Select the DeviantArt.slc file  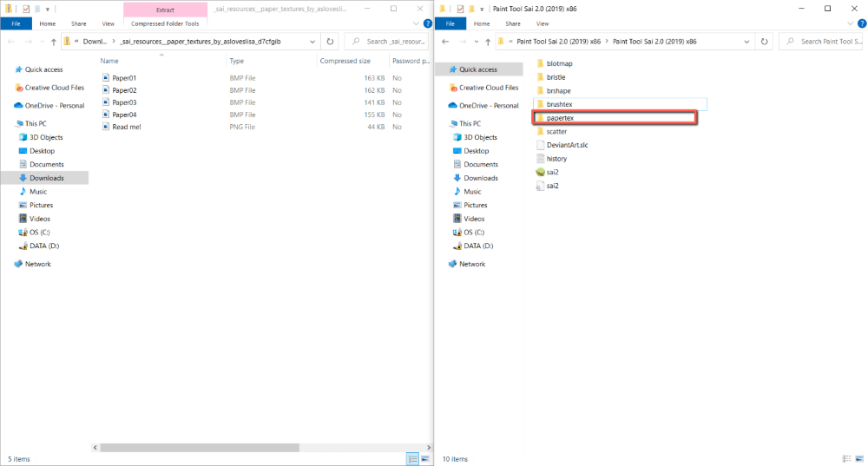[567, 145]
